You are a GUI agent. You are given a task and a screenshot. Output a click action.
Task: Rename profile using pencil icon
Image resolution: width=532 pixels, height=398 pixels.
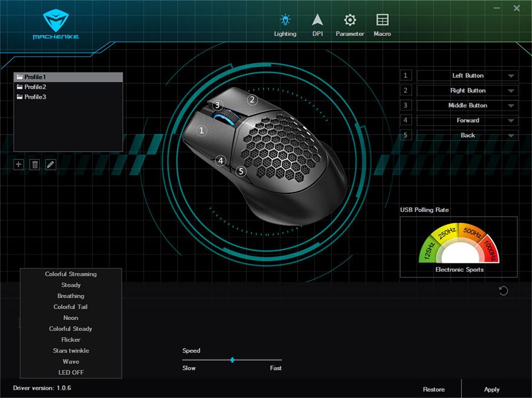pyautogui.click(x=51, y=165)
